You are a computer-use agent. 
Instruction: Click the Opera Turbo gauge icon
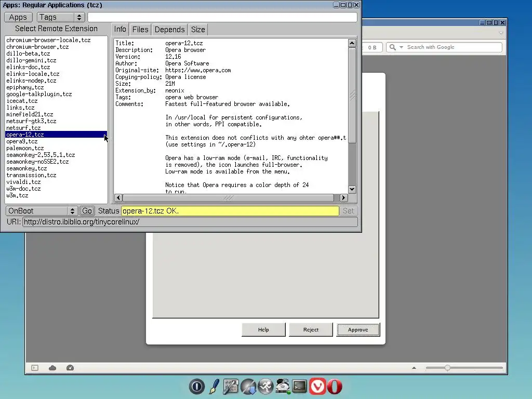70,368
